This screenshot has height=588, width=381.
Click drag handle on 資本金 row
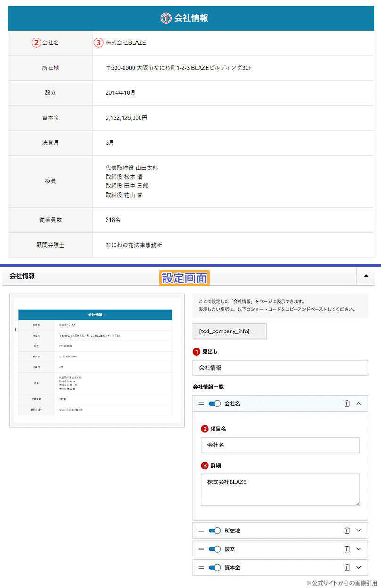201,568
